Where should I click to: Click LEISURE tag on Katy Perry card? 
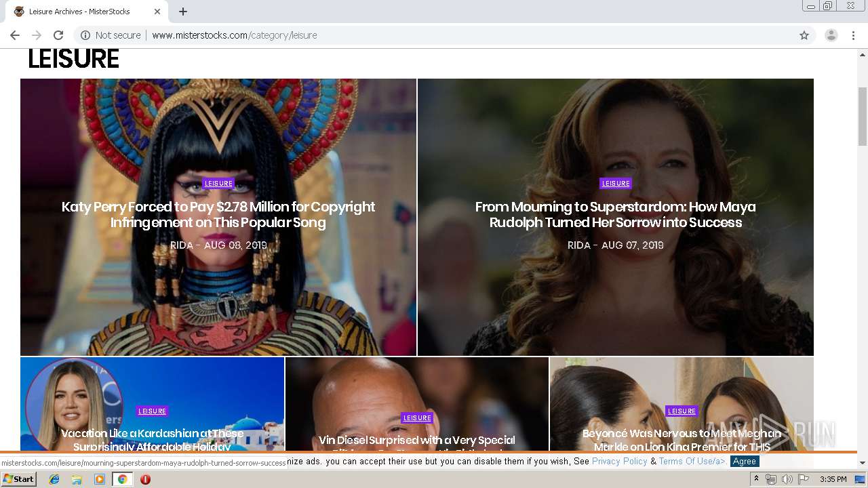(218, 183)
